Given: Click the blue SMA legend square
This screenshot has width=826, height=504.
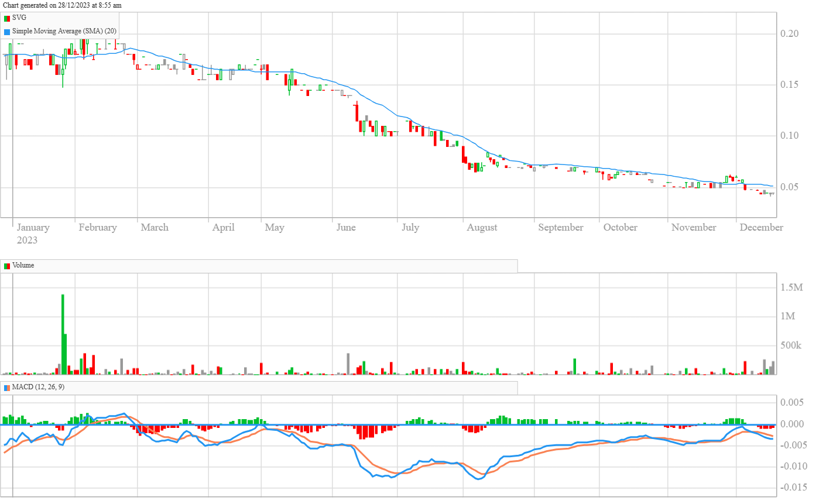Looking at the screenshot, I should [x=7, y=32].
